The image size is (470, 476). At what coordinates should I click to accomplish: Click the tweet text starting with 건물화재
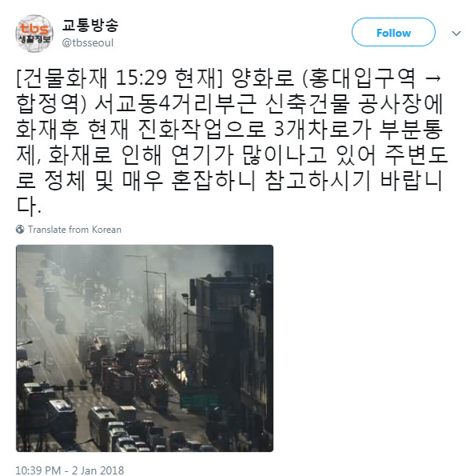pyautogui.click(x=232, y=142)
